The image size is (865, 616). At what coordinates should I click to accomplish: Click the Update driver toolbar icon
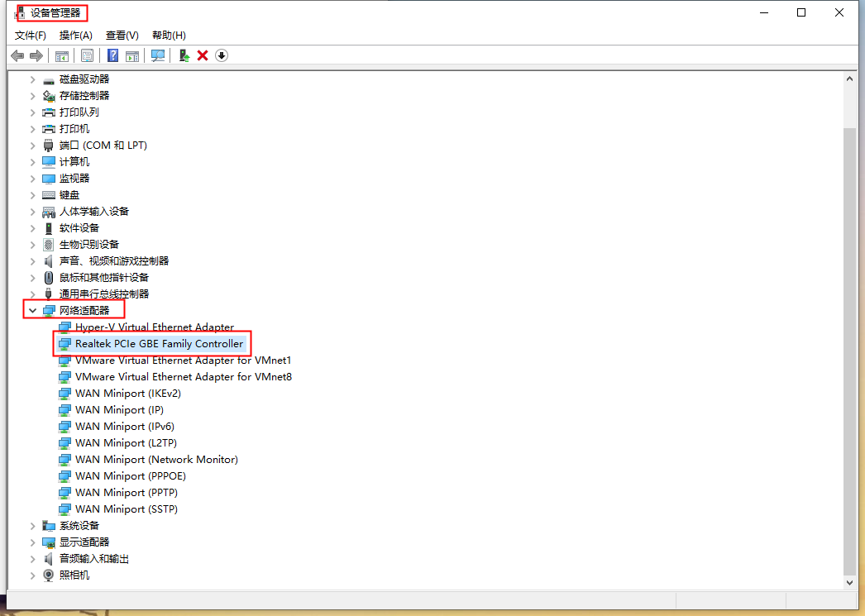183,55
